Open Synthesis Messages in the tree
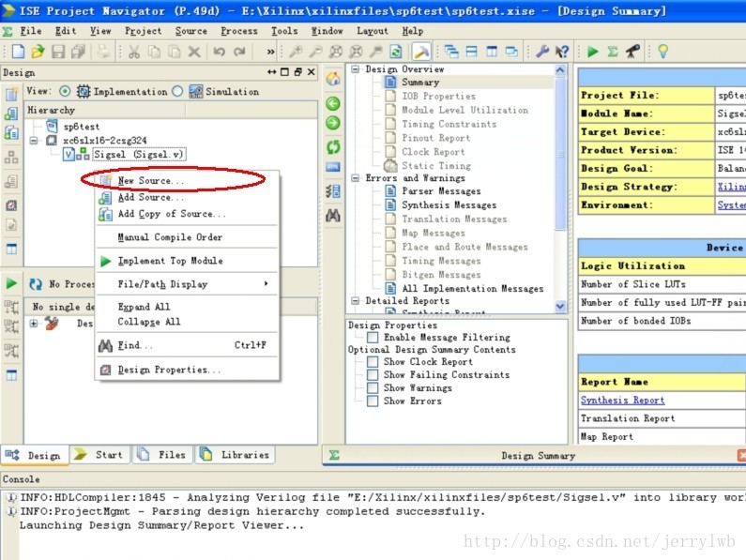 tap(449, 205)
